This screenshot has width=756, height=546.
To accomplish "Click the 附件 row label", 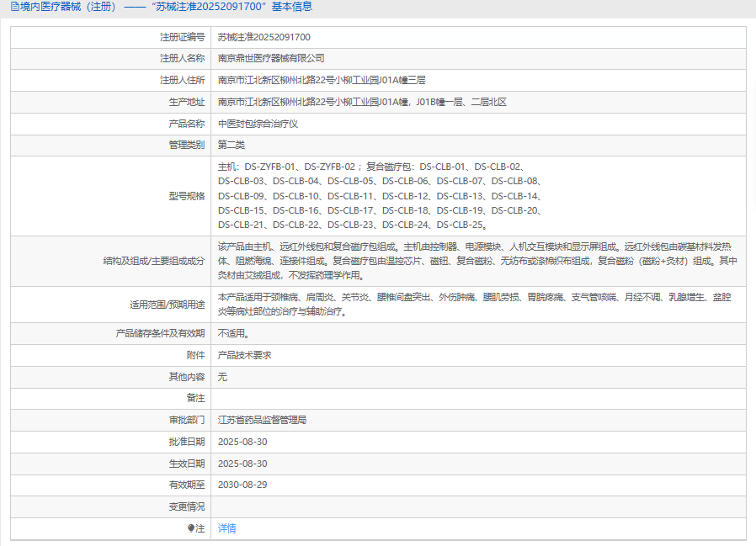I will click(196, 355).
